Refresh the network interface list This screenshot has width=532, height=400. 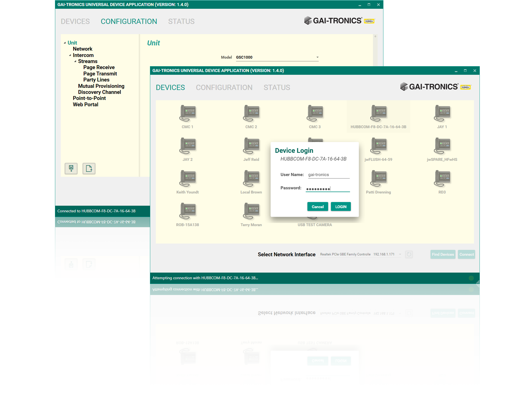(409, 254)
